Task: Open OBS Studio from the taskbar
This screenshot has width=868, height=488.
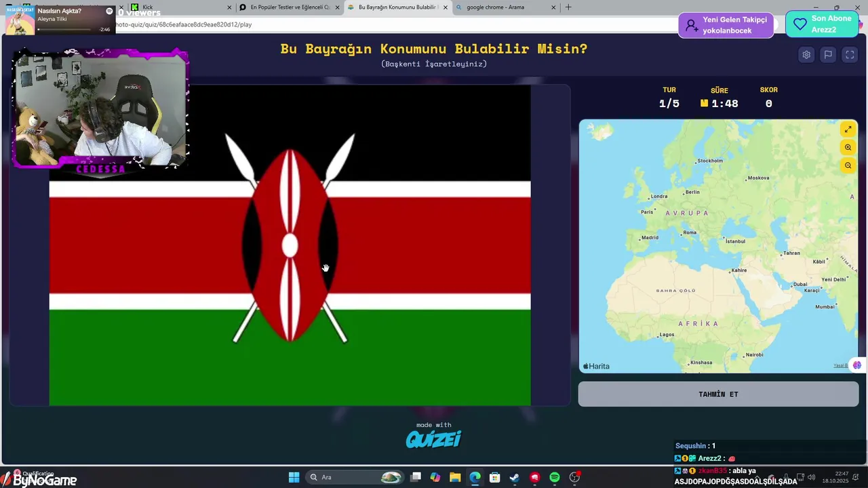Action: coord(574,477)
